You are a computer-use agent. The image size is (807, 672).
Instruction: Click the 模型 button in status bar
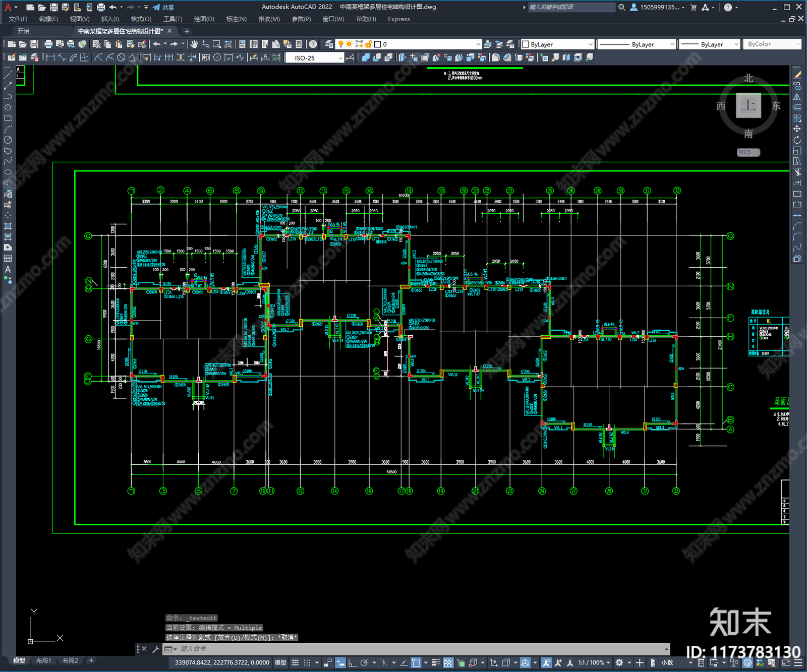(280, 662)
